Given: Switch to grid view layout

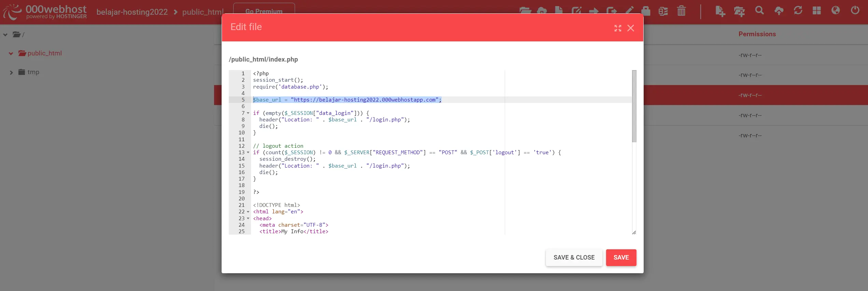Looking at the screenshot, I should (817, 10).
